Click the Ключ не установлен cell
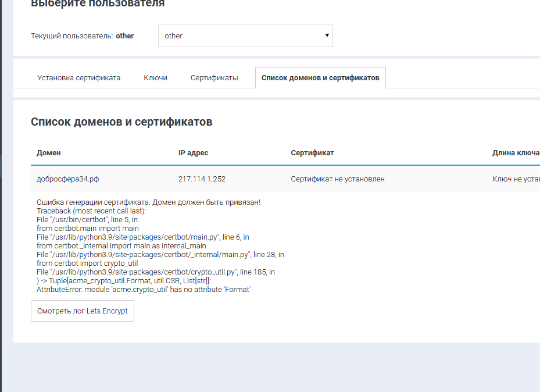This screenshot has height=392, width=540. pyautogui.click(x=516, y=179)
